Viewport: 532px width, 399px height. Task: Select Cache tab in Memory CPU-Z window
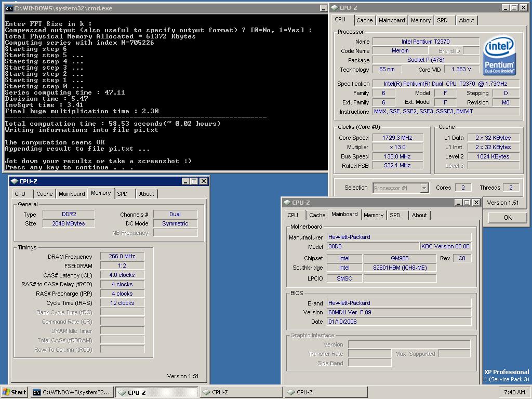(45, 194)
